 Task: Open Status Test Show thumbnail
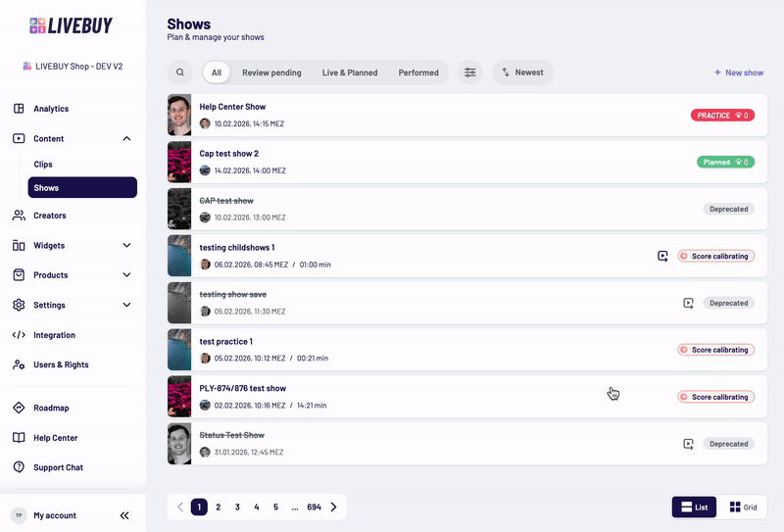179,444
